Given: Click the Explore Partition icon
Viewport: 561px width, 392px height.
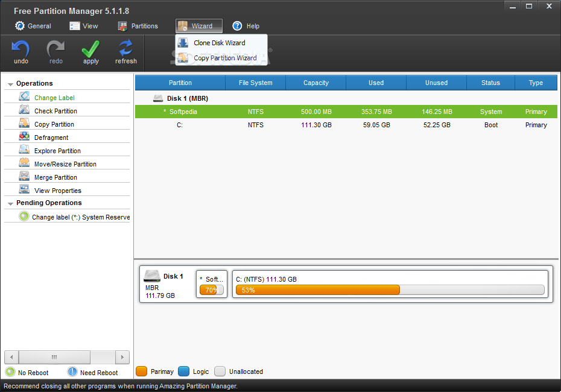Looking at the screenshot, I should point(24,150).
